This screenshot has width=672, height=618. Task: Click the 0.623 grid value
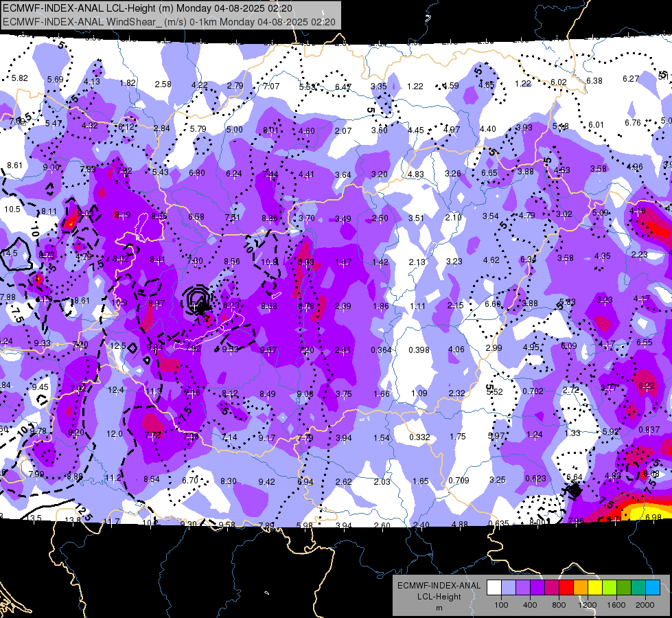pos(535,479)
